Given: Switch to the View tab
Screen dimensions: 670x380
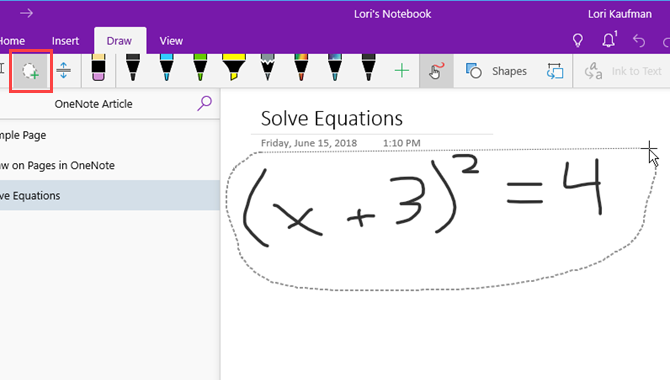Looking at the screenshot, I should click(x=171, y=41).
